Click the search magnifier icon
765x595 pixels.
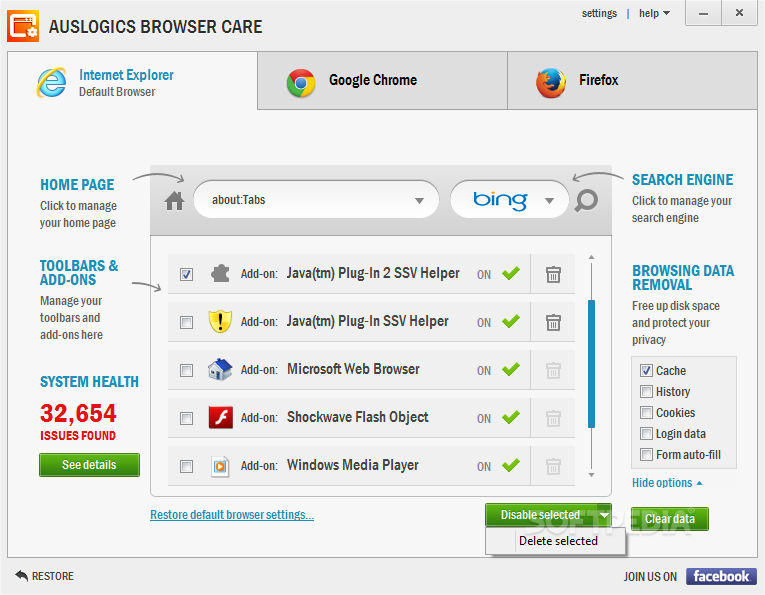(x=586, y=200)
